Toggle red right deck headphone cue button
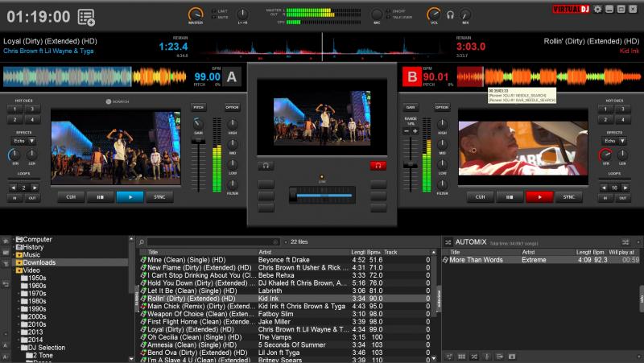 (x=378, y=166)
